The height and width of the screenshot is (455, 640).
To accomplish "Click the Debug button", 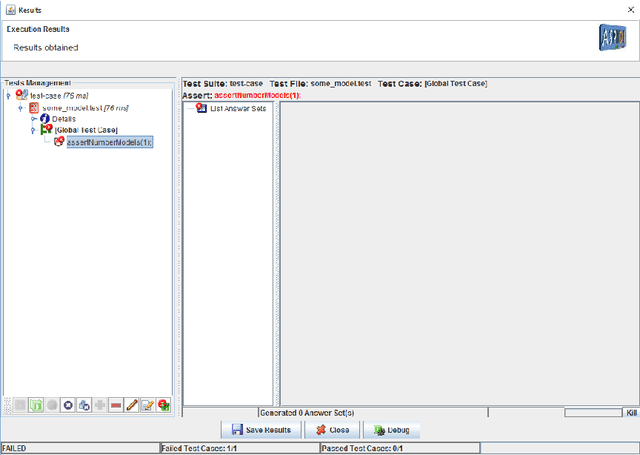I will [x=391, y=430].
